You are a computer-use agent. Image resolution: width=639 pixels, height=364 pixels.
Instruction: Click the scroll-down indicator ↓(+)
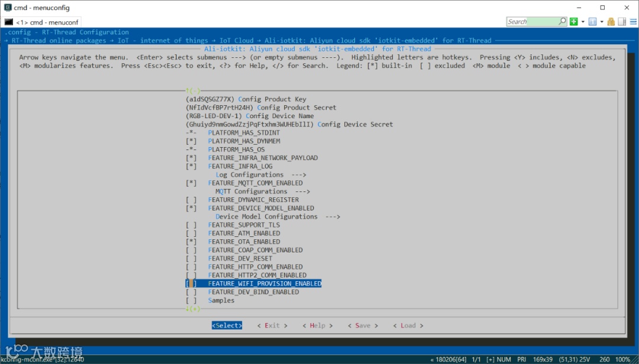pyautogui.click(x=193, y=308)
